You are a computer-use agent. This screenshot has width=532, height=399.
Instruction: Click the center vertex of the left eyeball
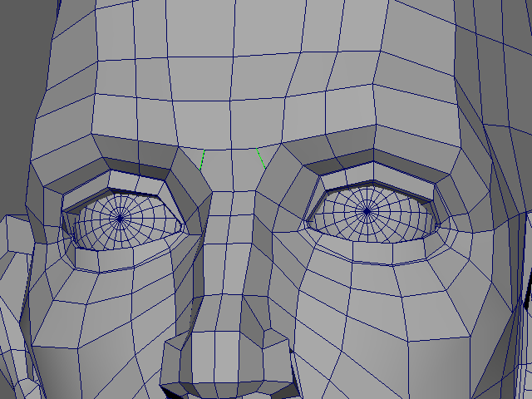pos(120,218)
